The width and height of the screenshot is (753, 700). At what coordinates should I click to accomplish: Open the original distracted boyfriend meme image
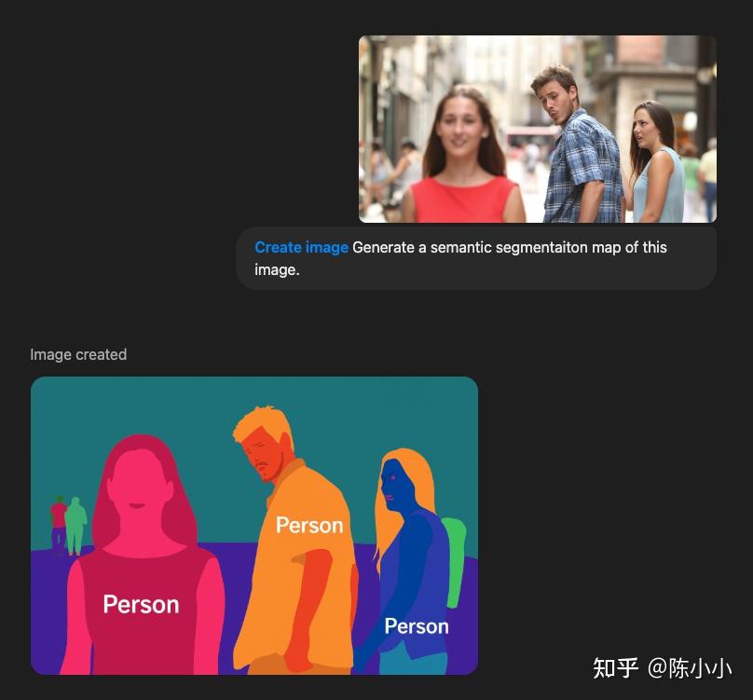point(537,130)
